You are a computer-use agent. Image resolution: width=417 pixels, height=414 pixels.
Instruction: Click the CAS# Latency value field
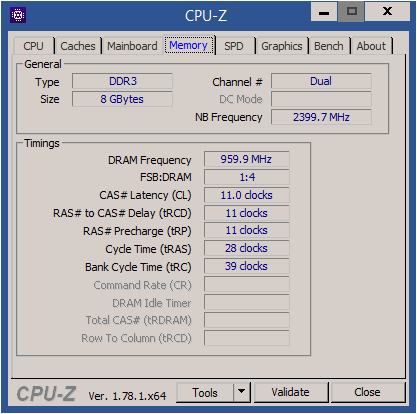pos(247,195)
